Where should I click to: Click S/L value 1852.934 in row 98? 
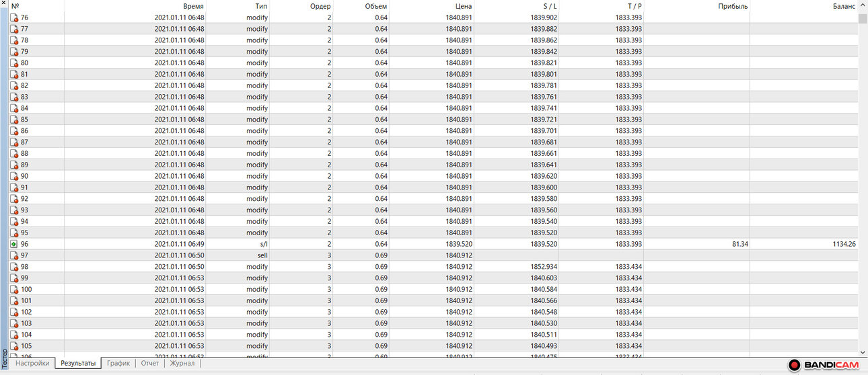pos(544,267)
